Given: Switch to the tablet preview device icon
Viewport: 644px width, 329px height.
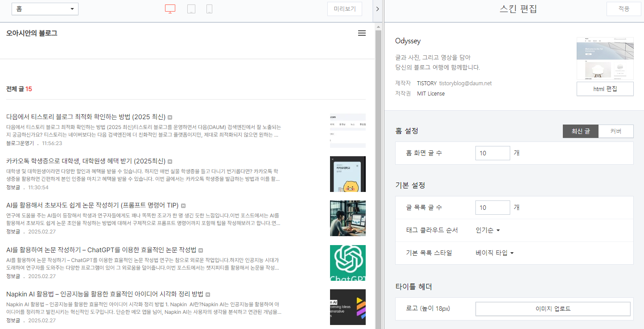Looking at the screenshot, I should coord(191,9).
